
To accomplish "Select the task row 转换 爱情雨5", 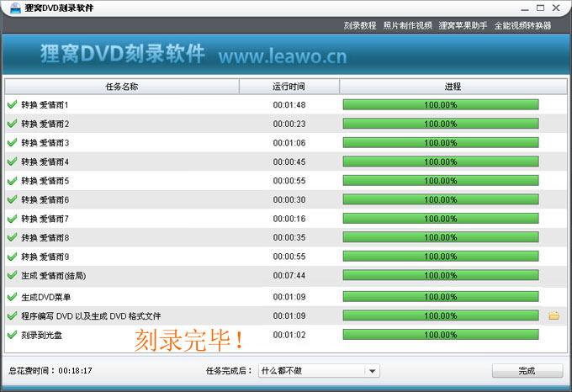I will pos(286,181).
